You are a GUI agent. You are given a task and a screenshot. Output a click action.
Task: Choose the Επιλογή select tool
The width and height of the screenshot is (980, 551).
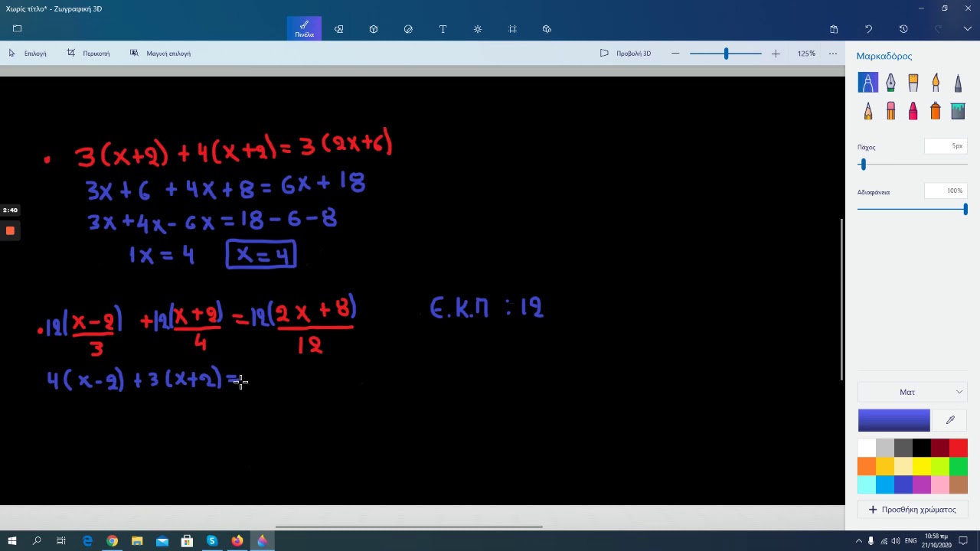[28, 54]
